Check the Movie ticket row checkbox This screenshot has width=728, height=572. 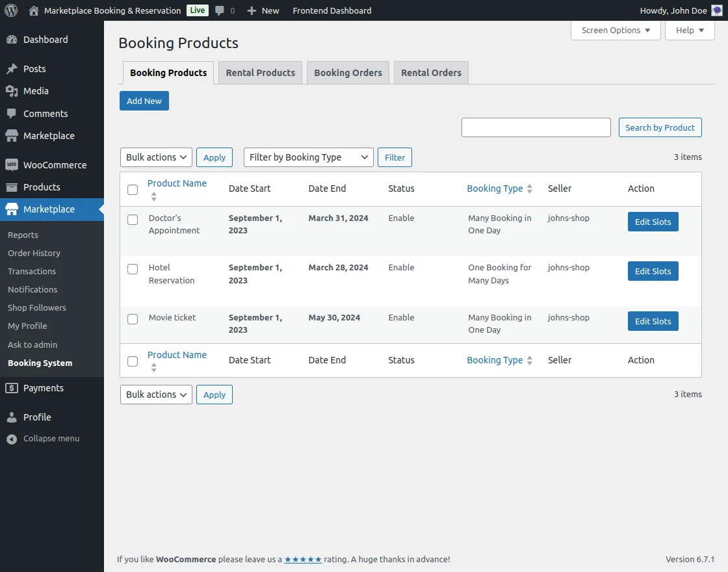pyautogui.click(x=133, y=319)
